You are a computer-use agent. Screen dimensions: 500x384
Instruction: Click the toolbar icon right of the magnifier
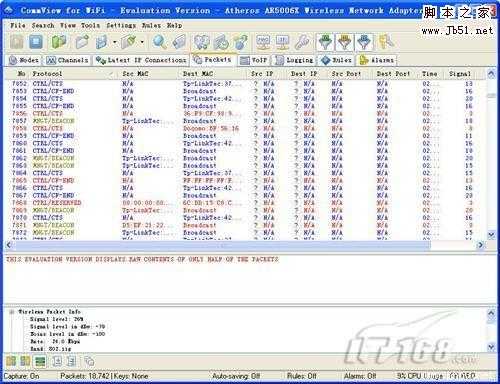(x=179, y=42)
